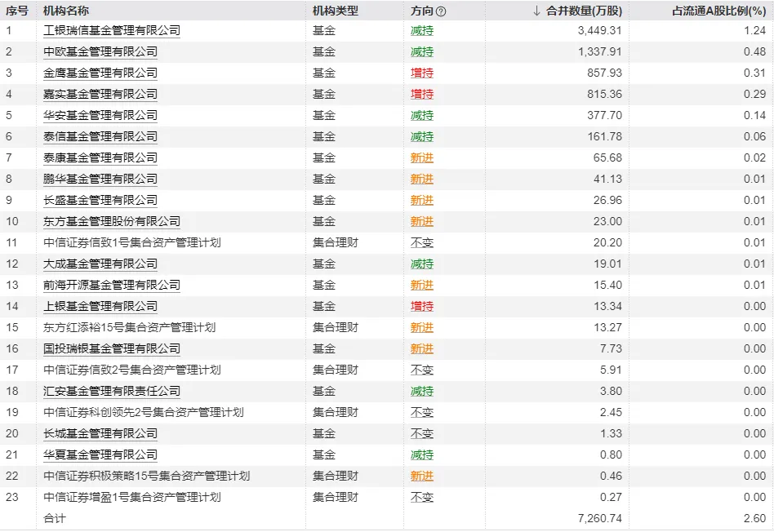Click the 7,260.74 total quantity cell
Viewport: 774px width, 532px height.
tap(600, 519)
